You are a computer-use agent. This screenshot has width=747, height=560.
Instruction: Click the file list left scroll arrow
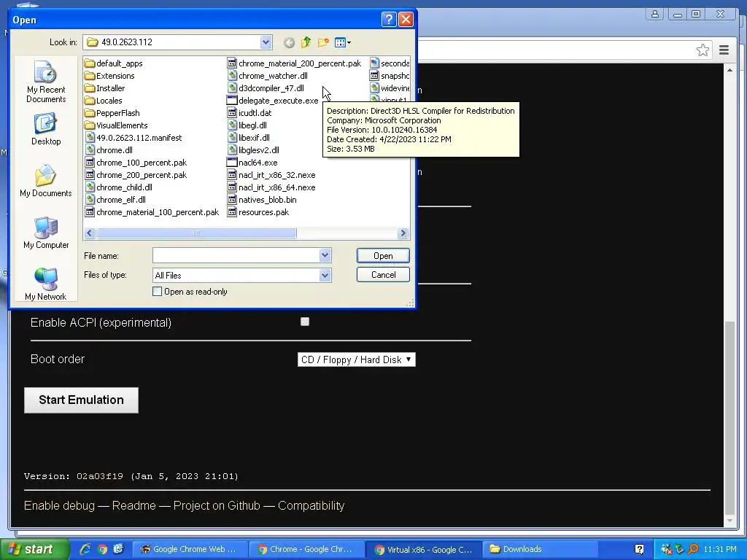click(90, 233)
